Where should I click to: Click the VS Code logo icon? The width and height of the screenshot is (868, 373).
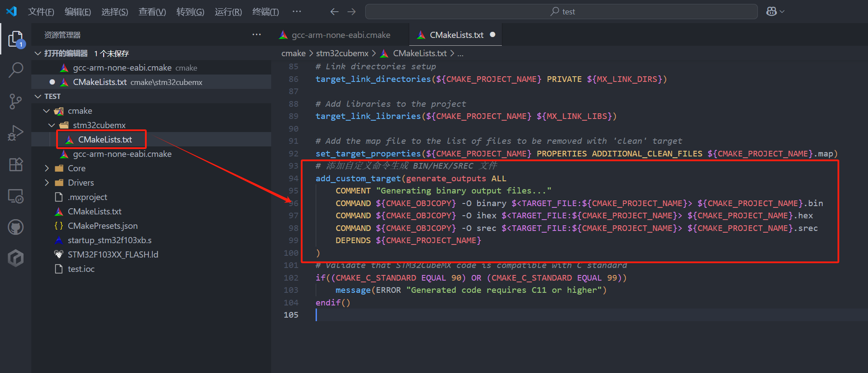coord(11,11)
